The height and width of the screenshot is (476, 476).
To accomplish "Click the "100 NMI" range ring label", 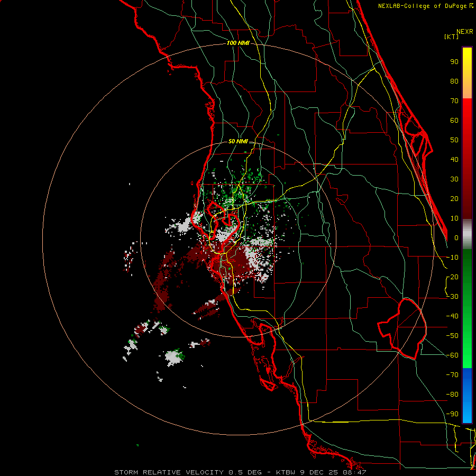I will [x=238, y=43].
